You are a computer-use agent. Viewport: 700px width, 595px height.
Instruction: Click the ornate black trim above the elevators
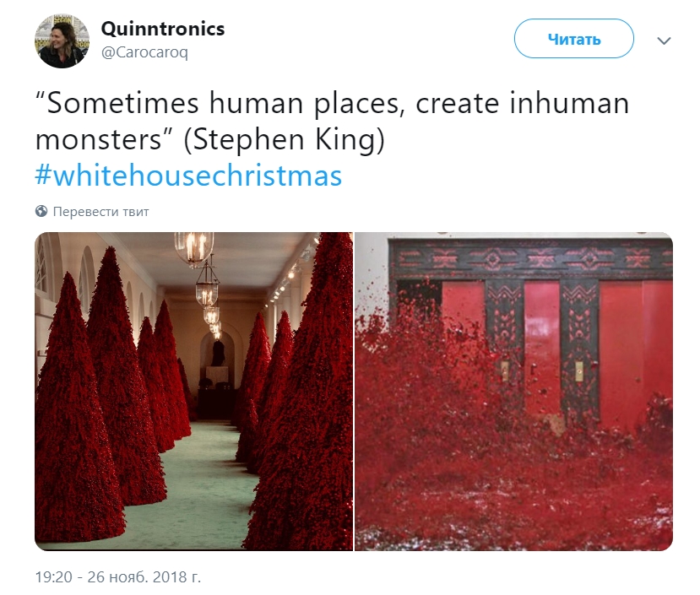point(530,257)
